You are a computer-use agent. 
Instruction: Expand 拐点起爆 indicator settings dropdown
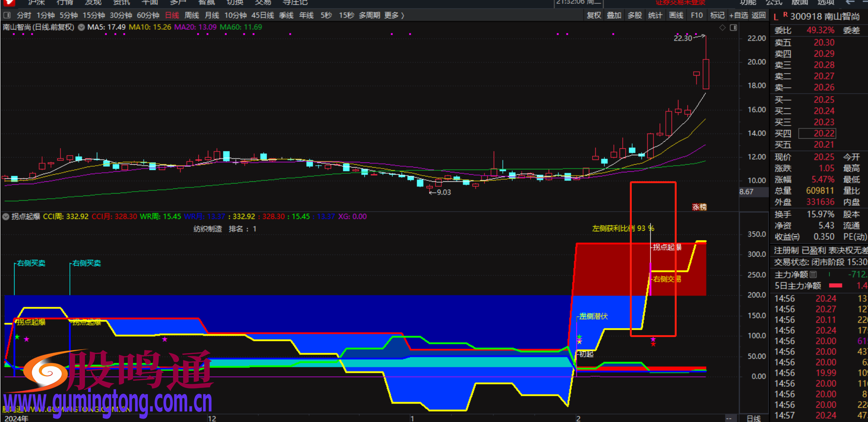click(6, 217)
